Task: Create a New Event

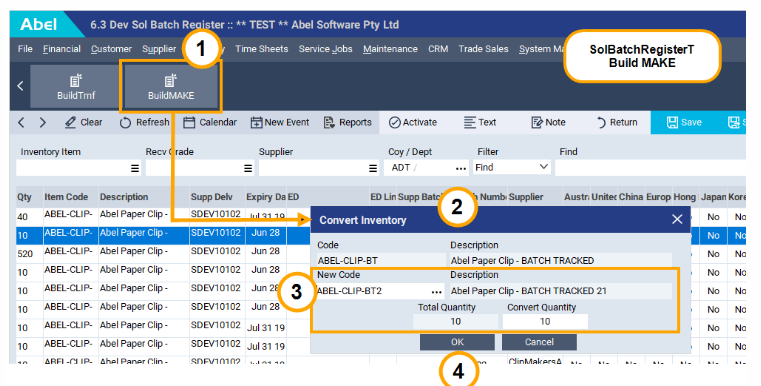Action: (280, 122)
